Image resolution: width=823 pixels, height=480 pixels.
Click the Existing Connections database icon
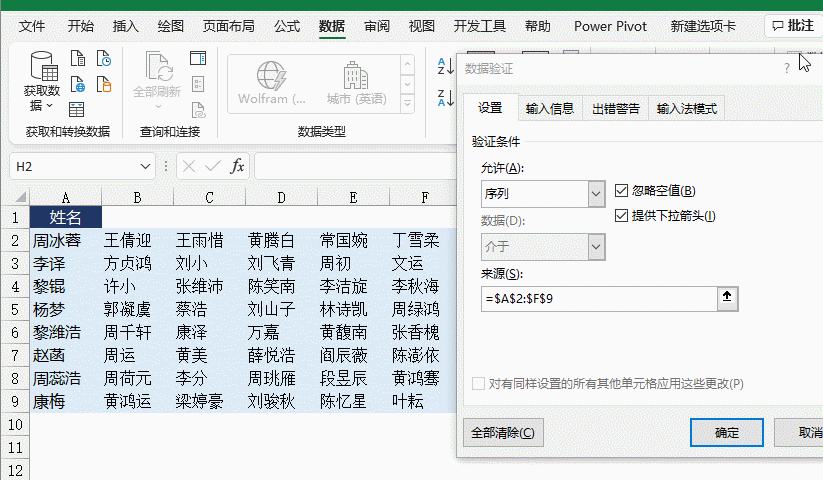tap(104, 84)
